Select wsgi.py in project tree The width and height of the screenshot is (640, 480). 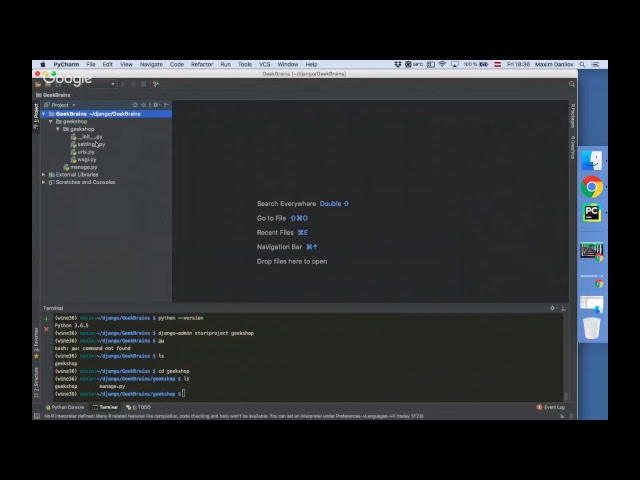[x=84, y=160]
